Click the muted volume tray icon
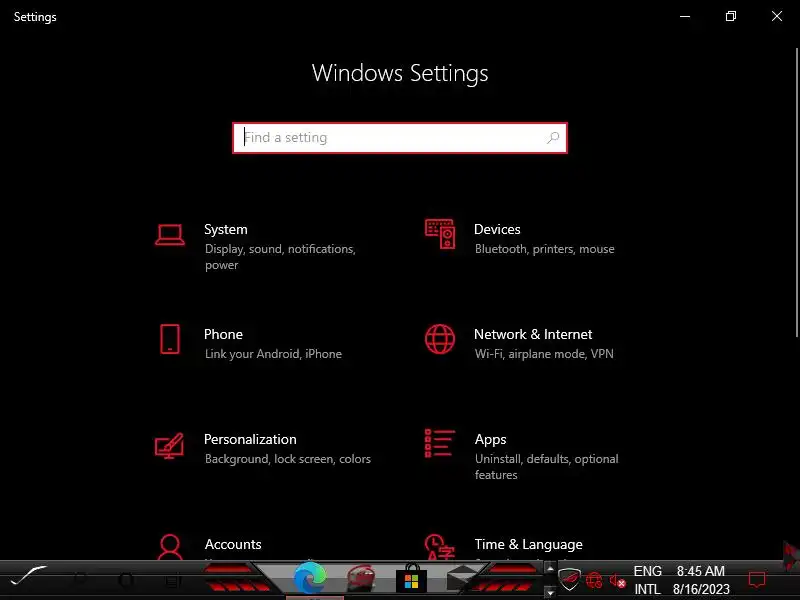Image resolution: width=800 pixels, height=600 pixels. pos(618,581)
